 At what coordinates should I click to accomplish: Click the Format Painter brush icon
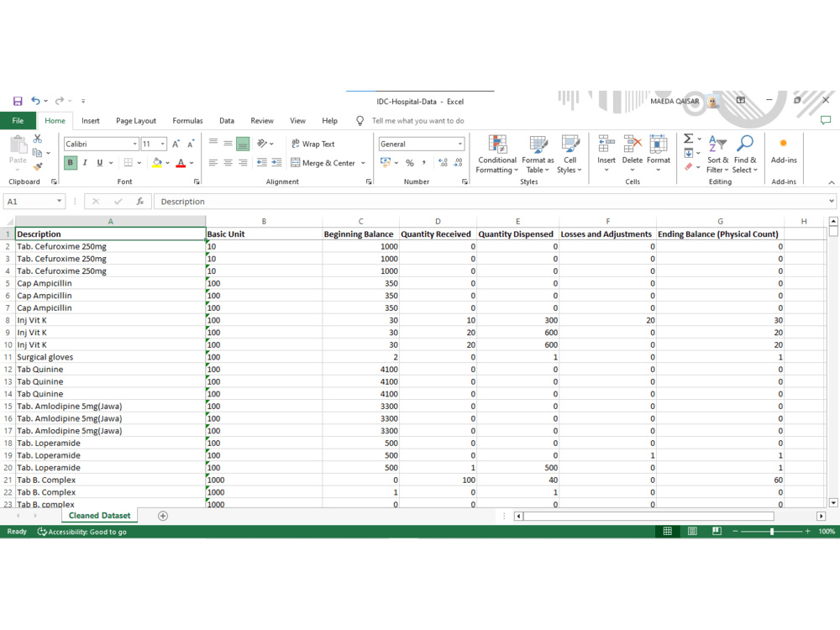(38, 166)
